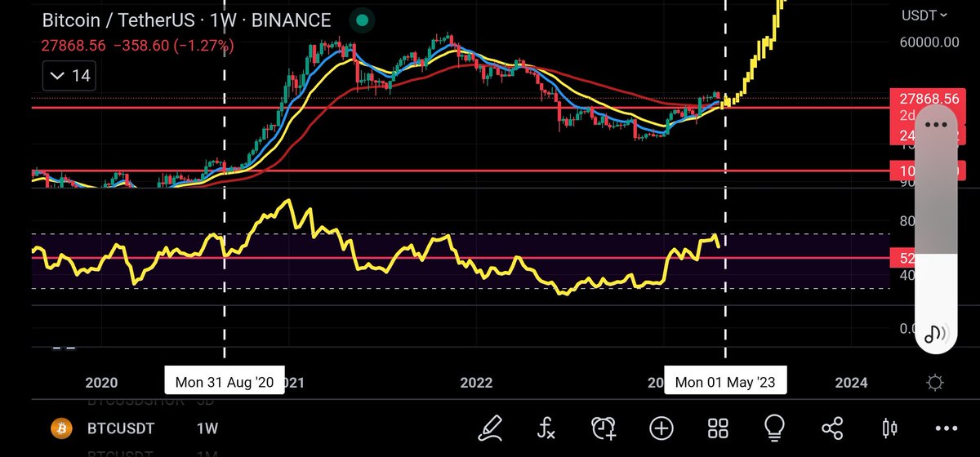This screenshot has width=980, height=457.
Task: Tap the Bitcoin logo icon
Action: (60, 428)
